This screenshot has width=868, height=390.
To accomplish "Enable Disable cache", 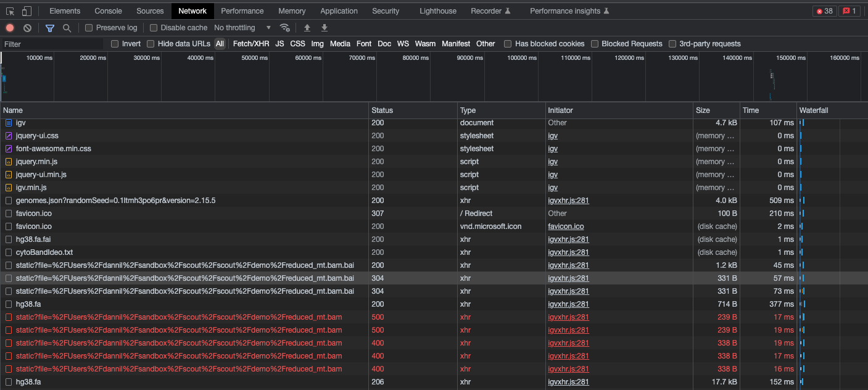I will pos(151,27).
